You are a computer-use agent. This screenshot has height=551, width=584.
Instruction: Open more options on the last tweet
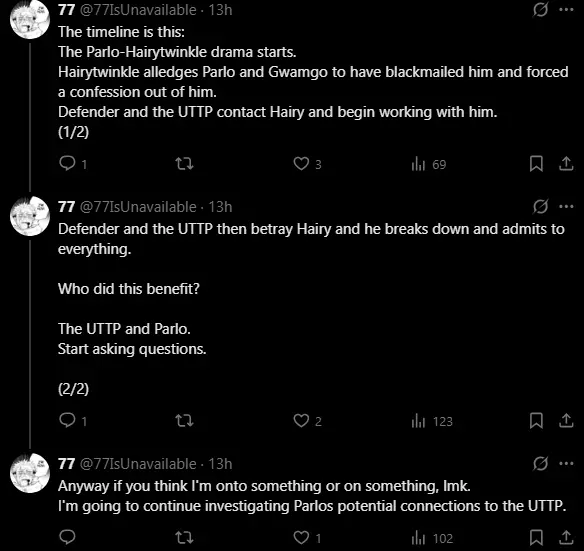566,463
